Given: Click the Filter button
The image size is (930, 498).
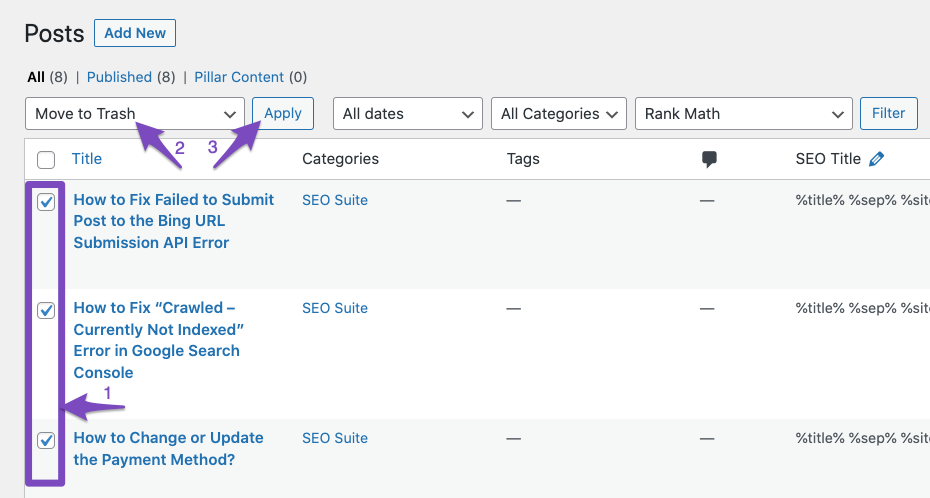Looking at the screenshot, I should [x=888, y=113].
